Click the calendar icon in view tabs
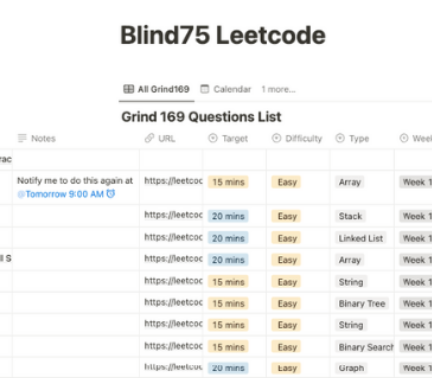The height and width of the screenshot is (378, 432). point(205,89)
